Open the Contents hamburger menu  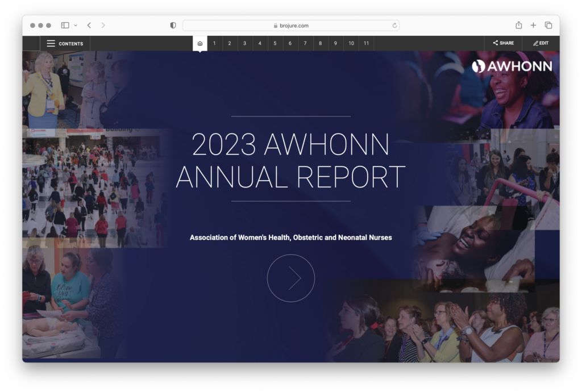click(65, 43)
